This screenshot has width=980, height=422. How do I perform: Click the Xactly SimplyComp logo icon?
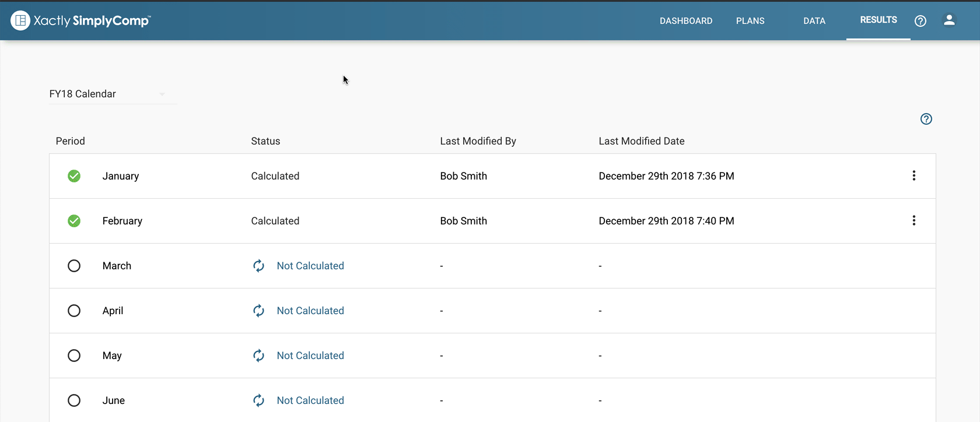click(x=20, y=20)
